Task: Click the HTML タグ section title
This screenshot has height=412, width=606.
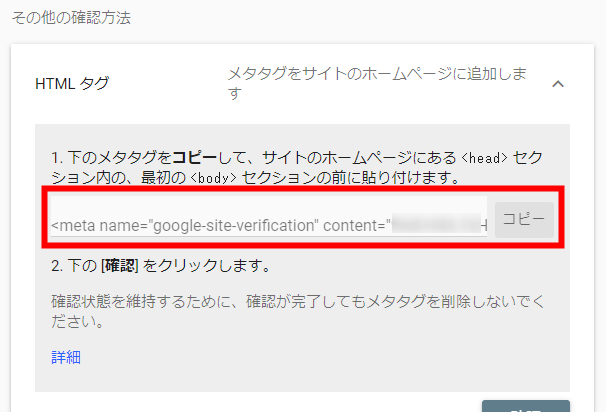Action: click(72, 83)
